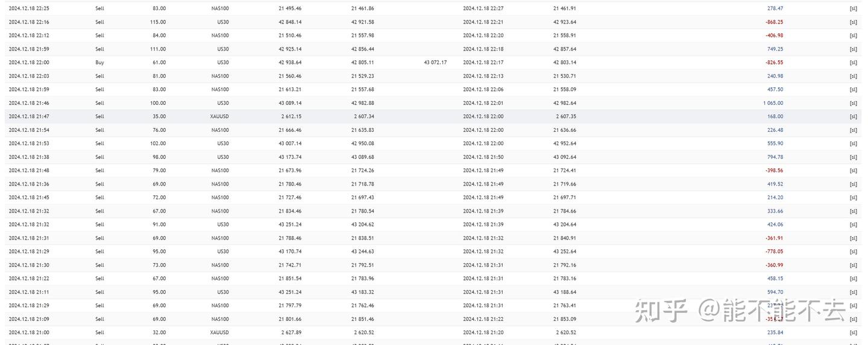This screenshot has width=868, height=345.
Task: Click XAUUSD symbol in 32.00 volume row
Action: pyautogui.click(x=220, y=332)
